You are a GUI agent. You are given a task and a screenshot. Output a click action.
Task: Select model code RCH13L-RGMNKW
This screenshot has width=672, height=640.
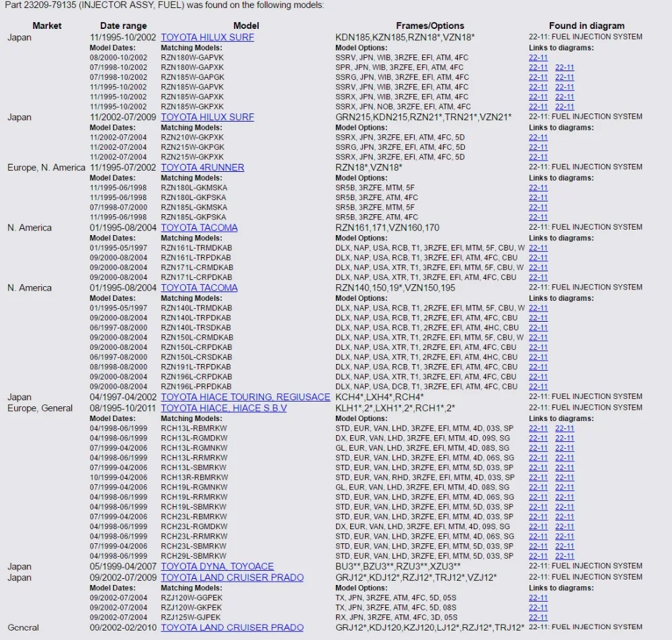[x=194, y=448]
